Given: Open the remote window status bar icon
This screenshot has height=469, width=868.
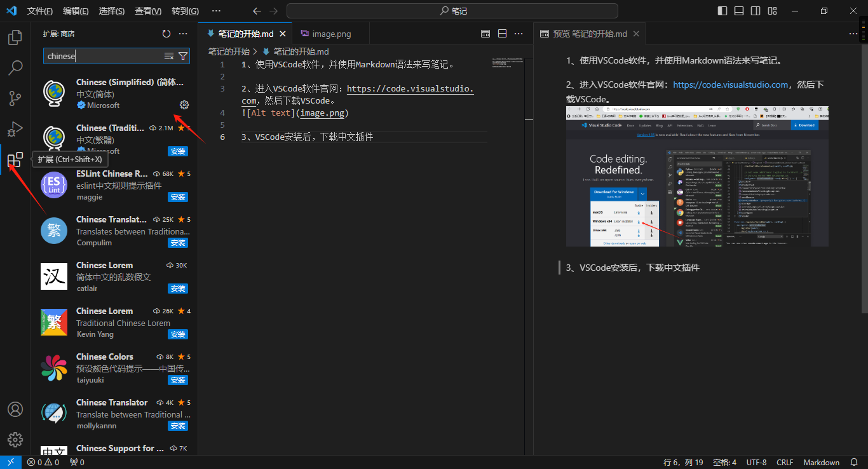Looking at the screenshot, I should [11, 463].
